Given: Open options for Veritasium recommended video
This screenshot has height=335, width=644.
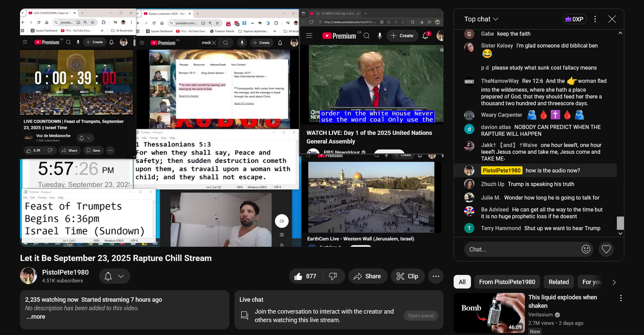Looking at the screenshot, I should (x=621, y=298).
